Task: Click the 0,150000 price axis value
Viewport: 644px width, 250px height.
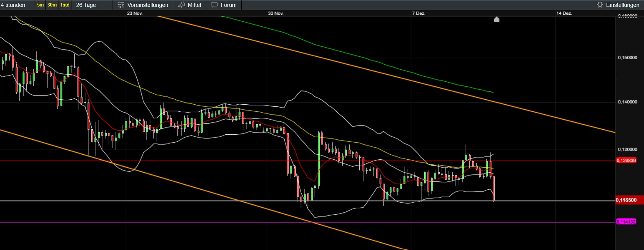Action: [627, 58]
